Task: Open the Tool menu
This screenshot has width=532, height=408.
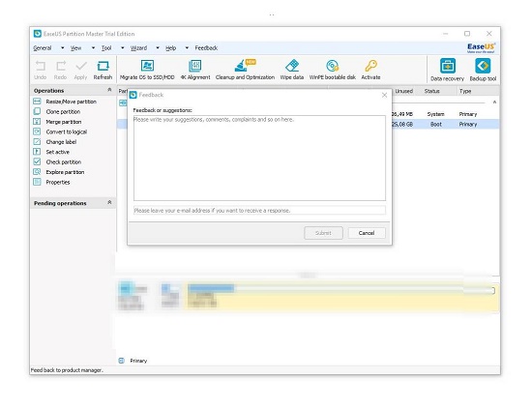Action: tap(106, 48)
